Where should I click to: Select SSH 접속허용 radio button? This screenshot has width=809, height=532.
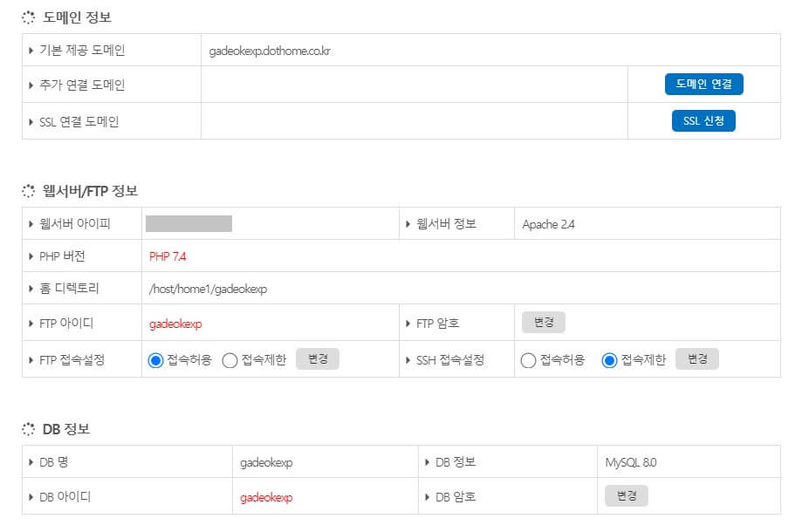pos(528,360)
